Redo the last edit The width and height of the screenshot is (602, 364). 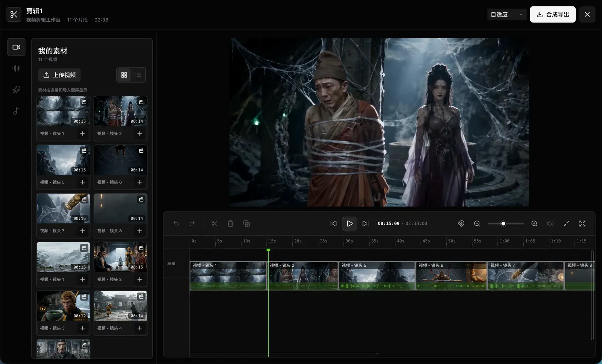tap(192, 224)
